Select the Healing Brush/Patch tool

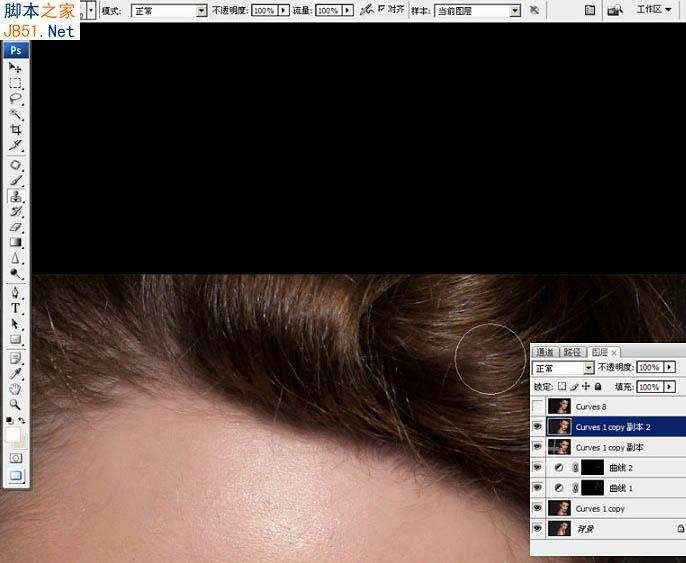[x=15, y=165]
